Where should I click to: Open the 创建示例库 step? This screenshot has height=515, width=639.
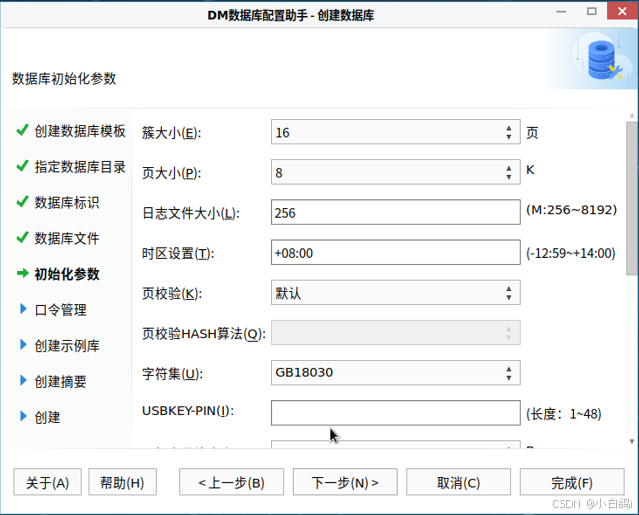click(x=67, y=346)
